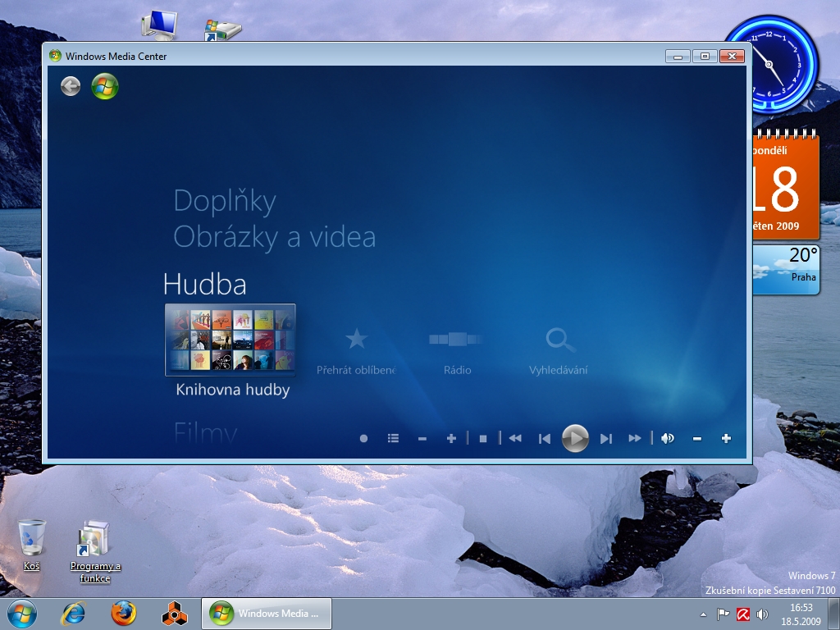The width and height of the screenshot is (840, 630).
Task: Select the Doplňky menu heading
Action: pyautogui.click(x=225, y=202)
